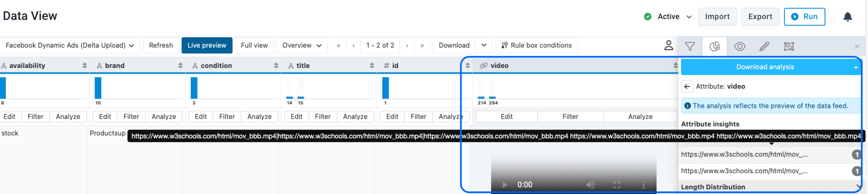Select the pie chart analysis panel
The image size is (868, 194).
pos(715,46)
